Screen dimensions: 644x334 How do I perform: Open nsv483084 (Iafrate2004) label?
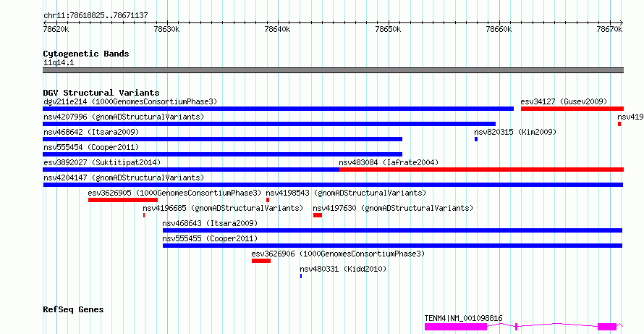tap(389, 162)
